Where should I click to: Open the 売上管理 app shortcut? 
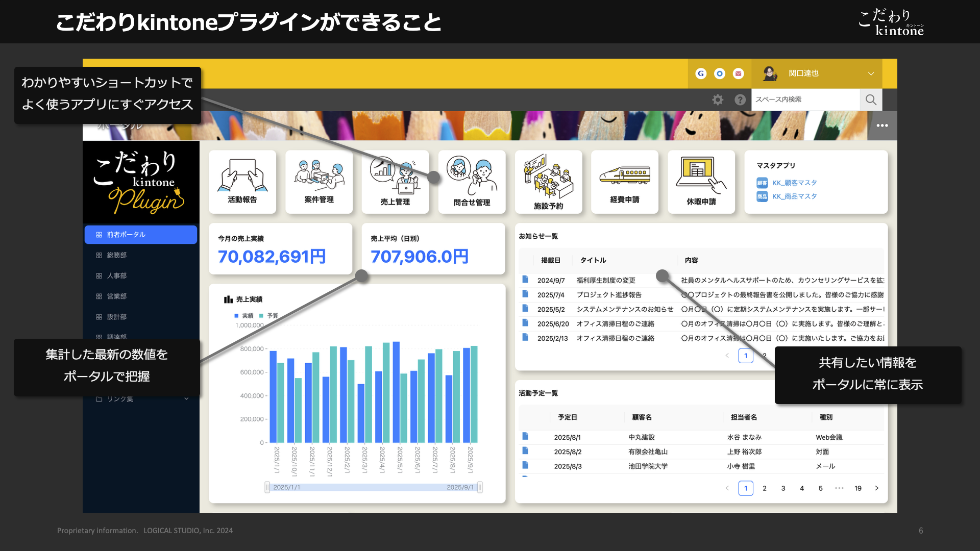(x=395, y=182)
